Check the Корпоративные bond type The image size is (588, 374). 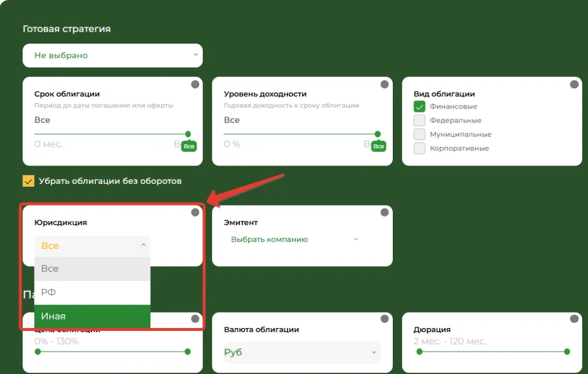pyautogui.click(x=419, y=148)
